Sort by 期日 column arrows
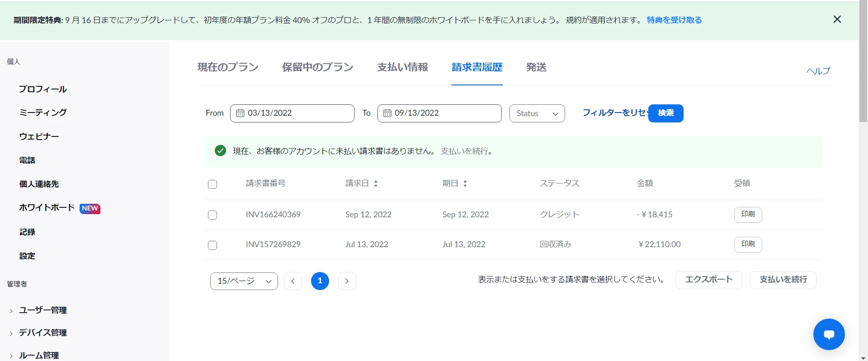The width and height of the screenshot is (868, 361). point(465,183)
